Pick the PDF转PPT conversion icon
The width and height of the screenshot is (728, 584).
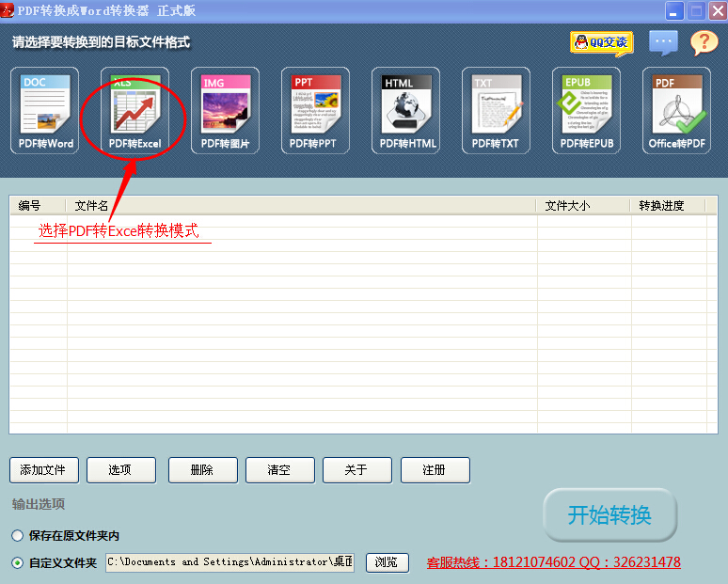coord(315,110)
